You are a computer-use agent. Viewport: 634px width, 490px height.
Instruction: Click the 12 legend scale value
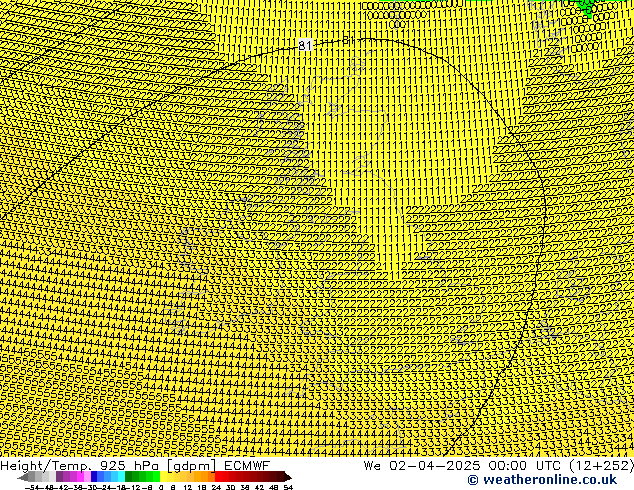pos(187,487)
